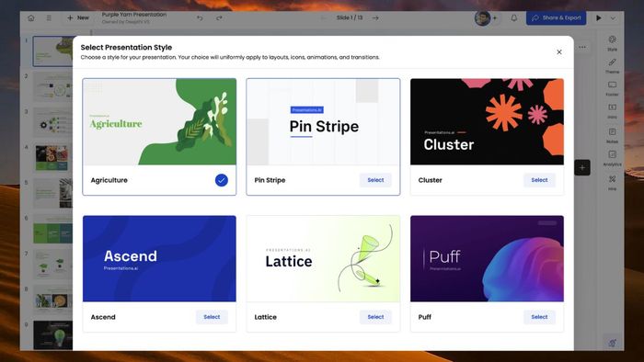
Task: Click the 'Slide 1 / 13' counter text
Action: [350, 17]
